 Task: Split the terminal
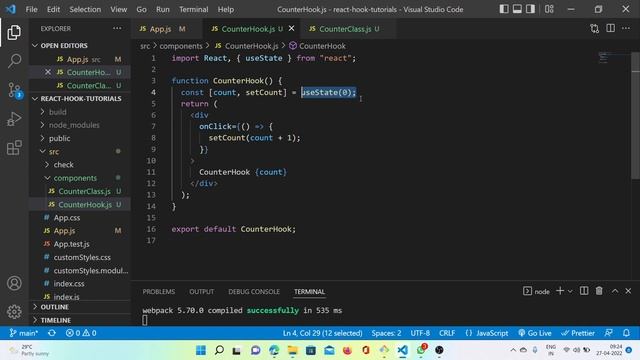[584, 291]
